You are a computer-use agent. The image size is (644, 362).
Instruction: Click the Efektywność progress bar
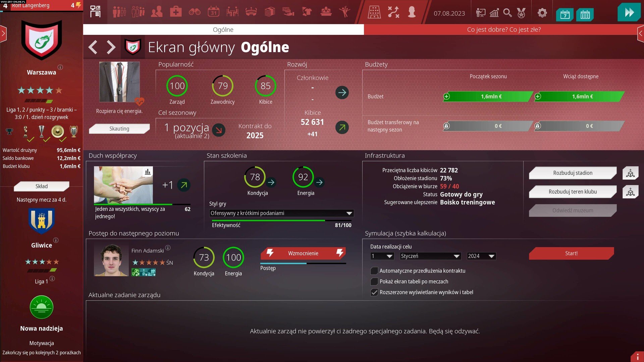coord(281,221)
